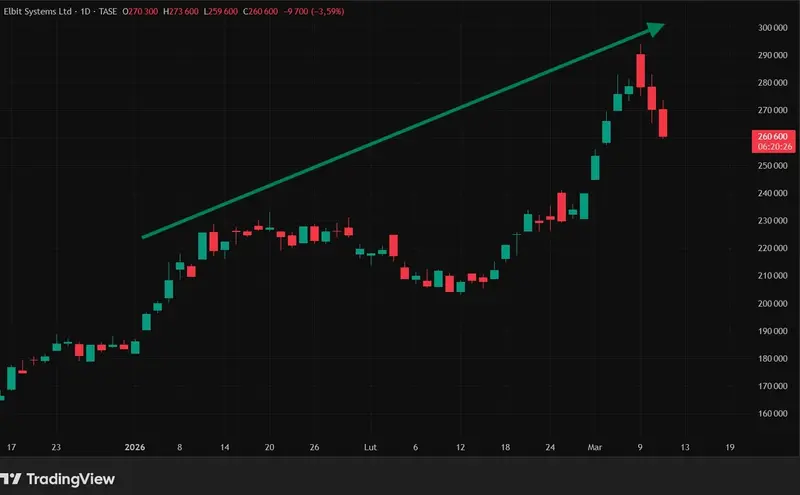Click the green trend arrow head

655,29
